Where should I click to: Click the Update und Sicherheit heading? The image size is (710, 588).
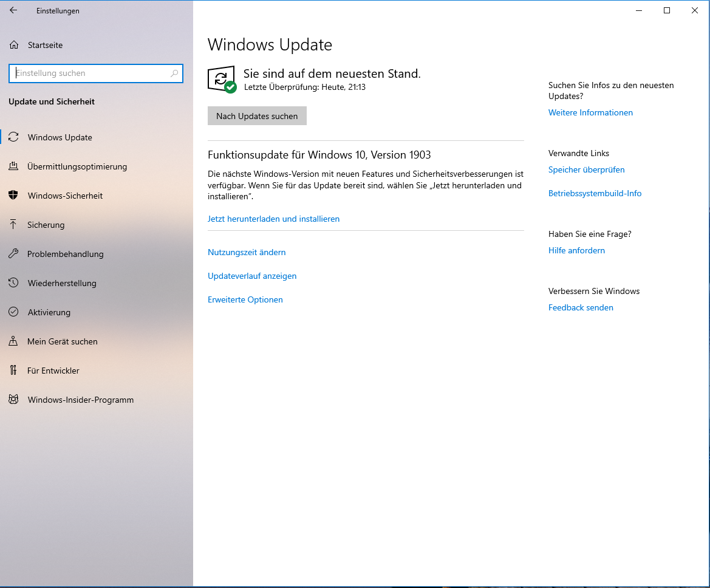pyautogui.click(x=52, y=101)
